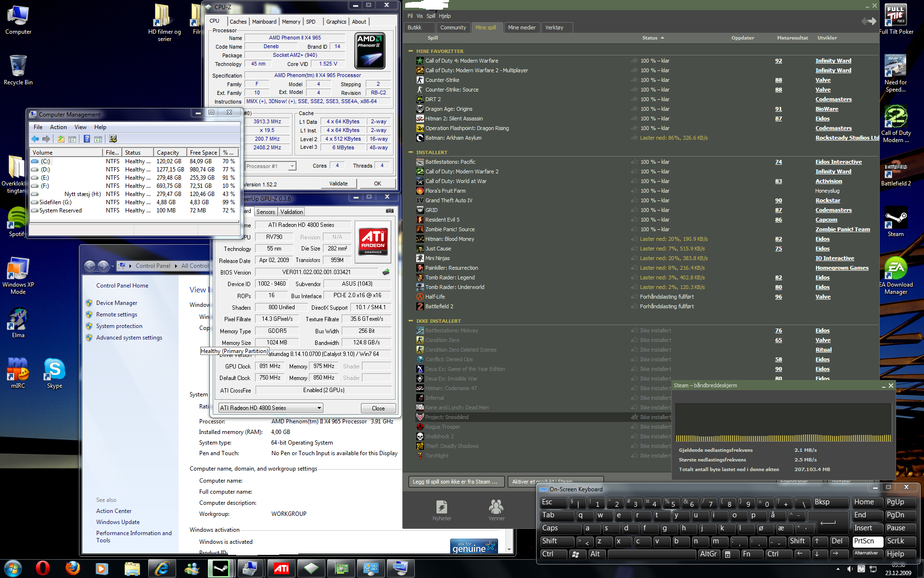Click the disk settings icon in Computer Management toolbar
Viewport: 924px width, 578px height.
pos(113,139)
